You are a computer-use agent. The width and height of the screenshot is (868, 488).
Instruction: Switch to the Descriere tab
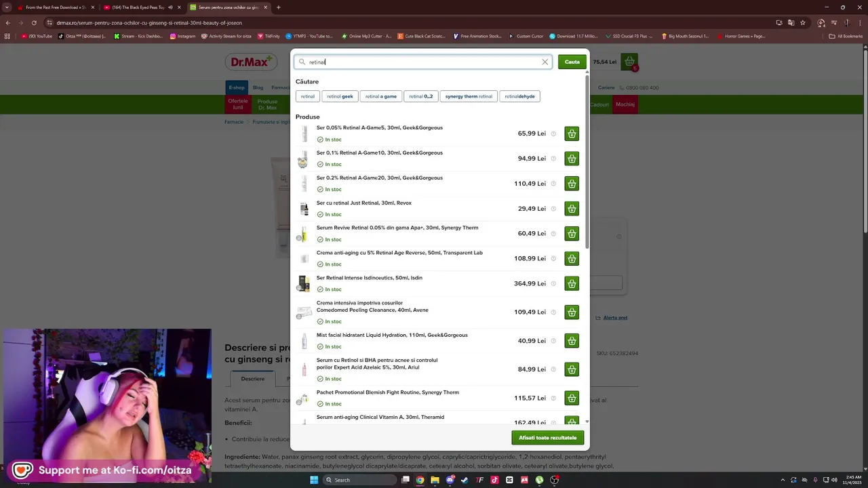(253, 379)
